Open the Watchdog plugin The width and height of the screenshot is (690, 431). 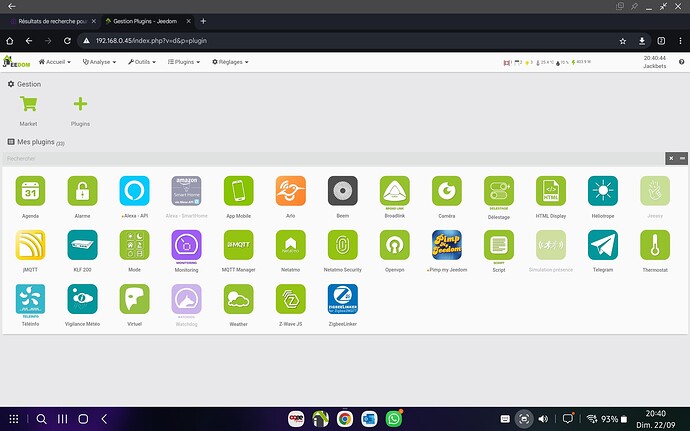(x=187, y=299)
